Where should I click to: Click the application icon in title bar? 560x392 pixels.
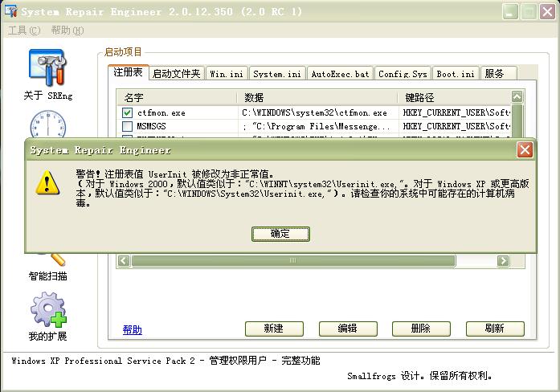point(10,10)
